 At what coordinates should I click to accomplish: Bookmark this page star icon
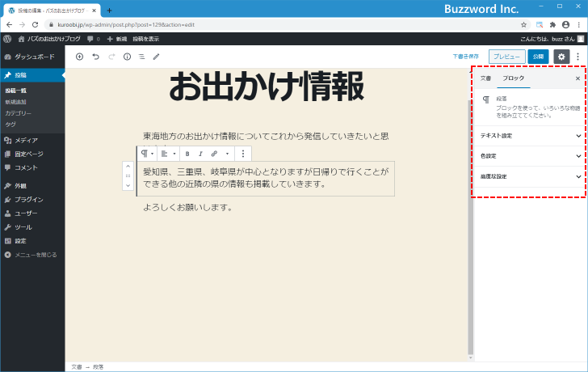point(523,25)
